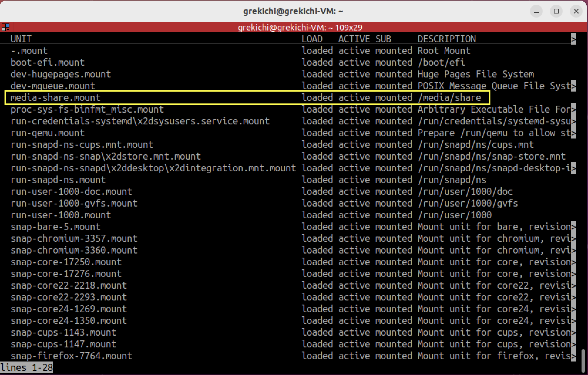The image size is (588, 375).
Task: Click the ACTIVE column header
Action: pyautogui.click(x=354, y=39)
